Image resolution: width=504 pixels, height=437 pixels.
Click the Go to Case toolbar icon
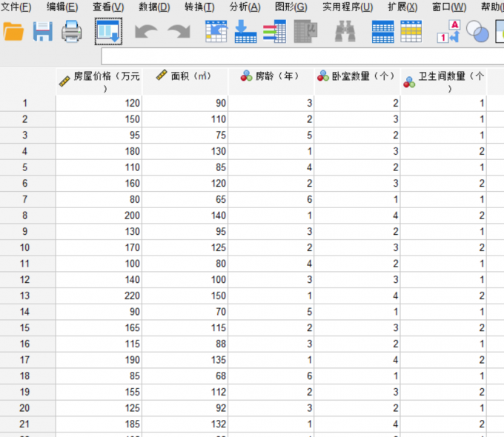[216, 32]
